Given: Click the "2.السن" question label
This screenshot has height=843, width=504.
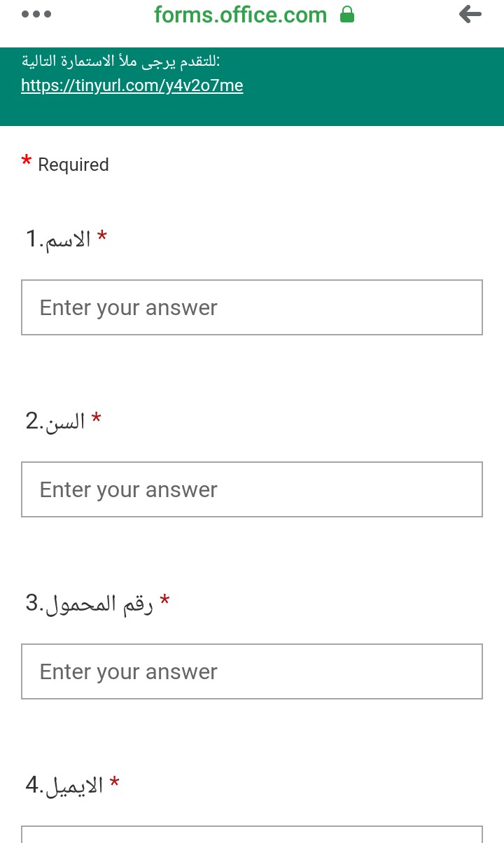Looking at the screenshot, I should (55, 421).
